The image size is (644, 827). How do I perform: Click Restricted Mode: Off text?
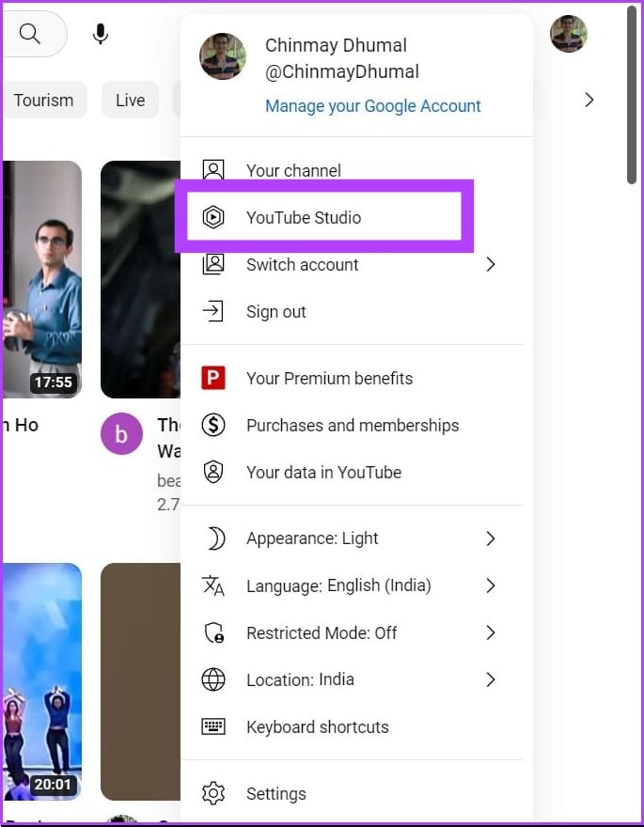[322, 632]
